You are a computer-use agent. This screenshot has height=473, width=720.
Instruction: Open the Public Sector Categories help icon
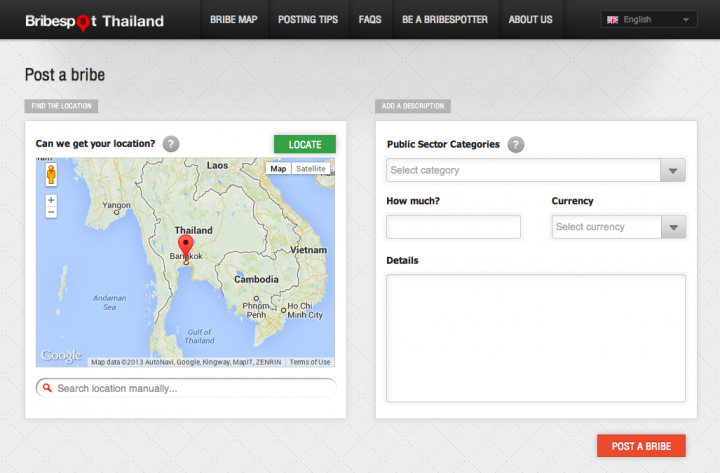[516, 145]
